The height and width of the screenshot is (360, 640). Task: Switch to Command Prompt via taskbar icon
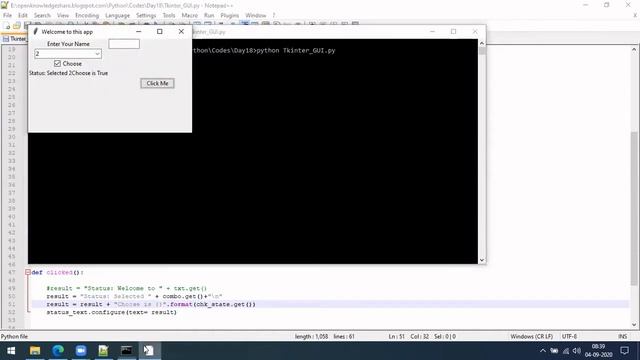click(127, 351)
